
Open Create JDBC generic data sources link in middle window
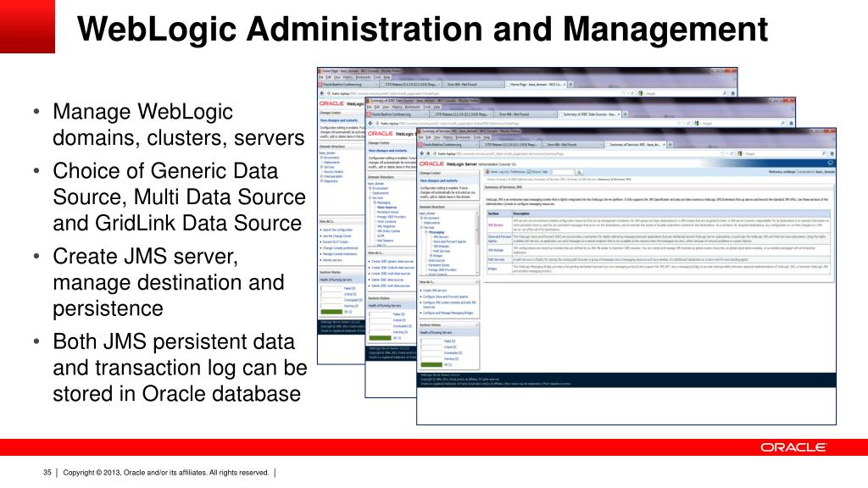click(x=392, y=261)
